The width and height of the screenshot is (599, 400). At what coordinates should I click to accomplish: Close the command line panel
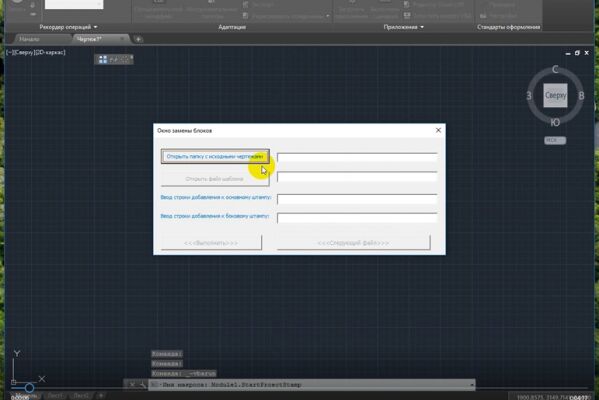point(132,385)
